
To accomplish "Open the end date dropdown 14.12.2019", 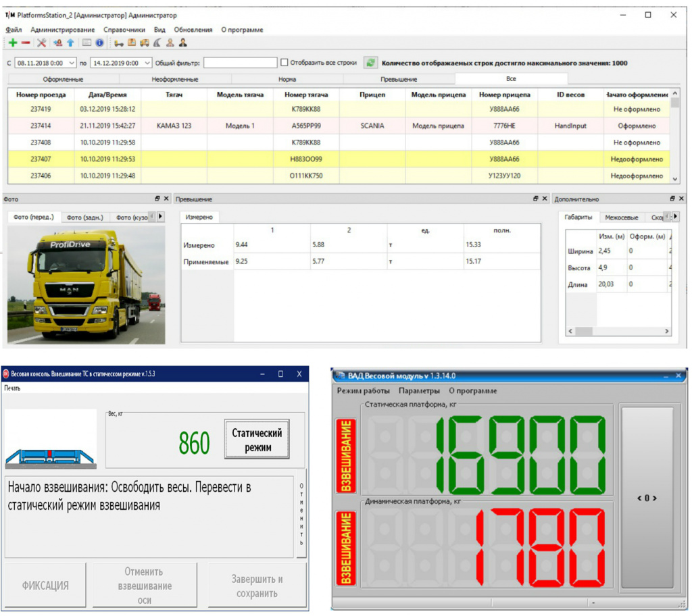I will click(148, 63).
